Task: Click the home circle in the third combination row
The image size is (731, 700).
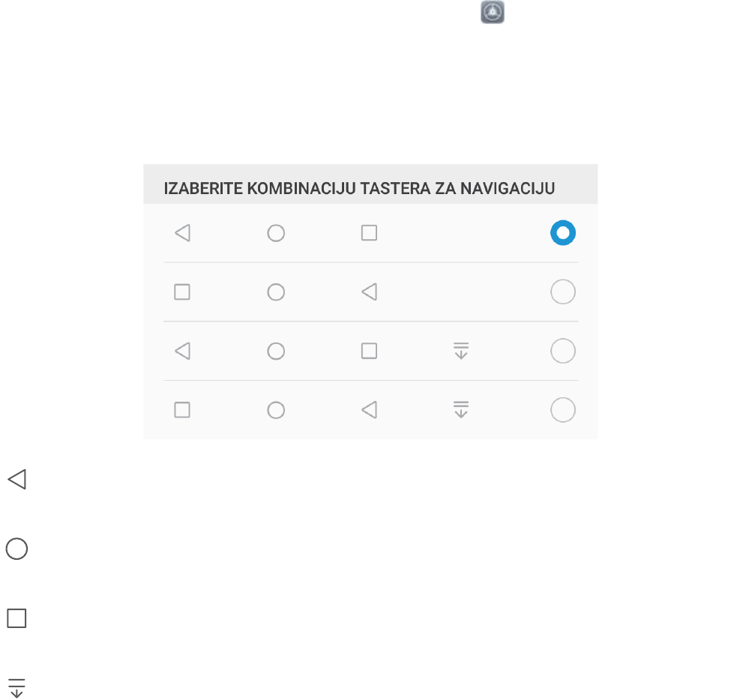Action: click(x=276, y=351)
